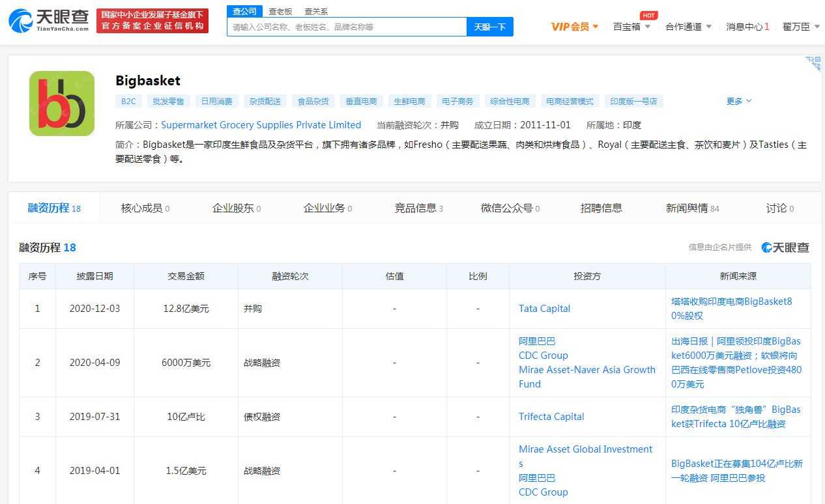The height and width of the screenshot is (504, 825).
Task: Open CDC Group investor in 2019-04-01 row
Action: coord(543,492)
